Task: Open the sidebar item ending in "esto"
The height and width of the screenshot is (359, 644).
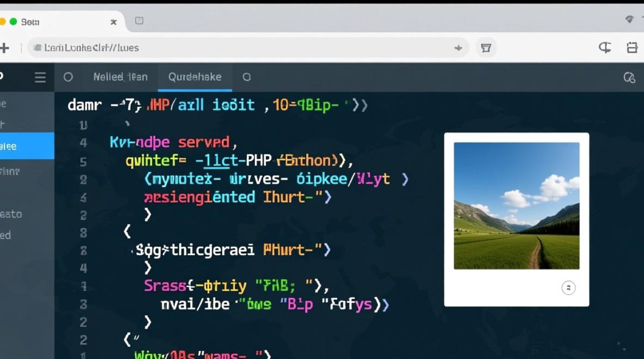Action: (11, 214)
